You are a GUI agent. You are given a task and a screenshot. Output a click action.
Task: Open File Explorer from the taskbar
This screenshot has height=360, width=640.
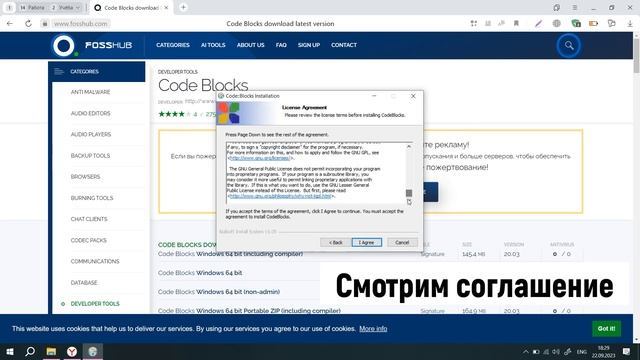tap(51, 351)
